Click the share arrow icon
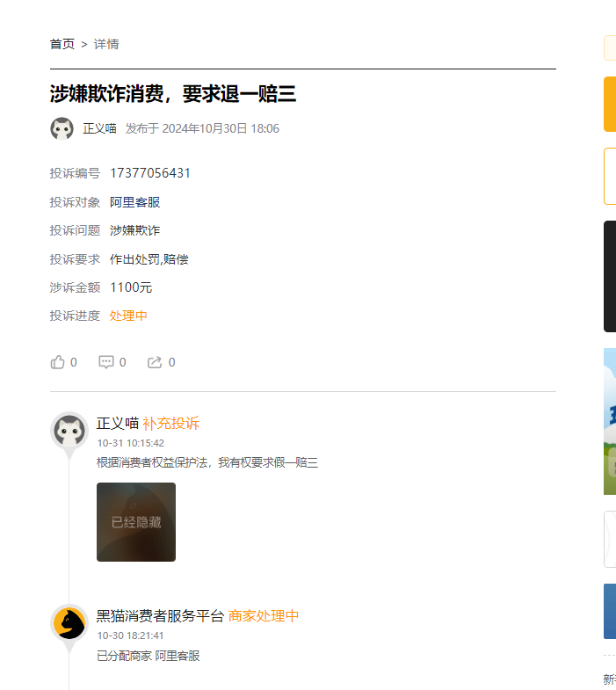Viewport: 616px width, 690px height. point(155,362)
